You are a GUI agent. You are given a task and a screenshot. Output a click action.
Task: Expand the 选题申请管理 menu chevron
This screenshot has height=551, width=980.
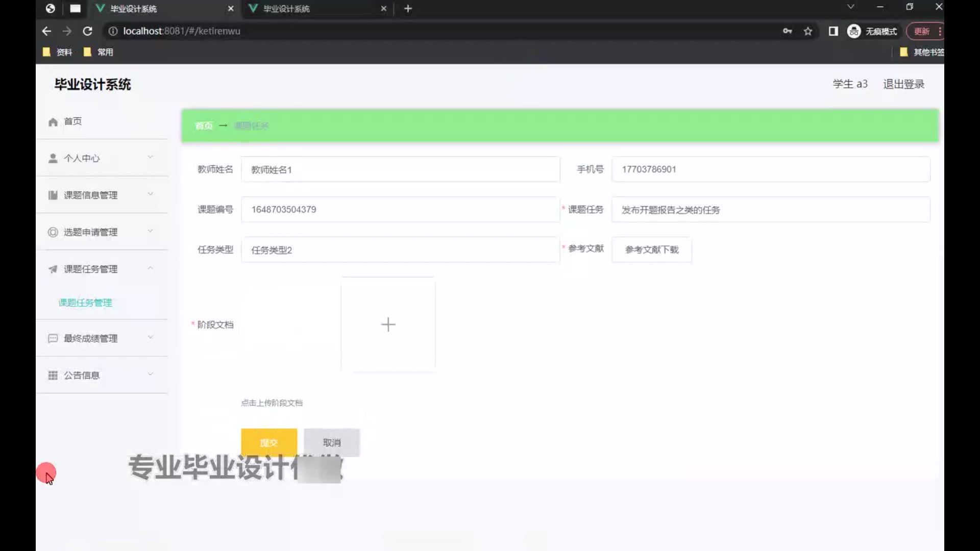(150, 231)
